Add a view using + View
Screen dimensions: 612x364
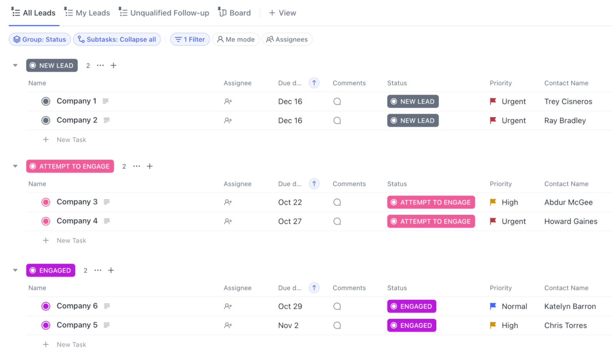[282, 13]
